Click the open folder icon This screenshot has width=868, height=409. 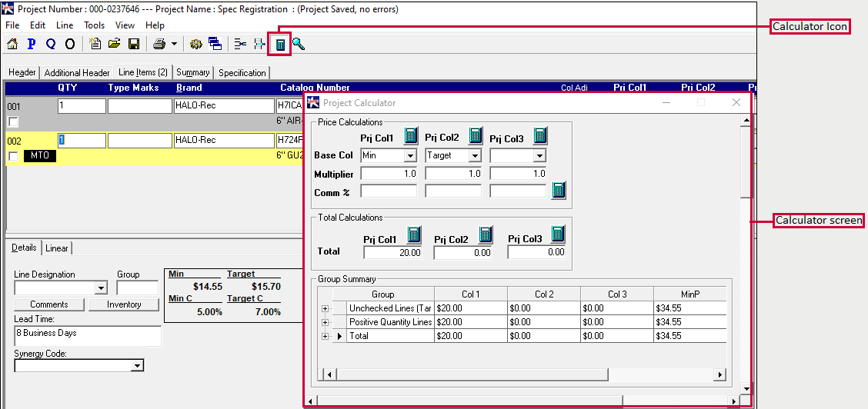point(115,45)
